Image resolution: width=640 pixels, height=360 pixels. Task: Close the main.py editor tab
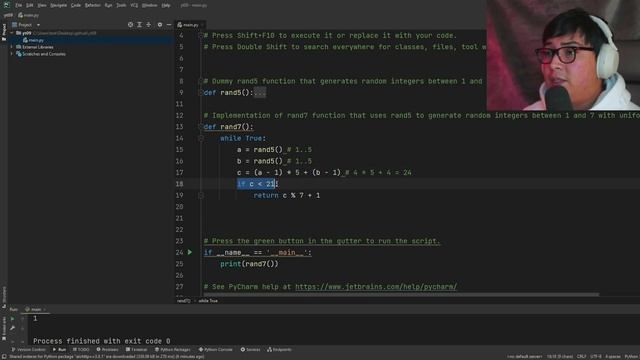pyautogui.click(x=202, y=25)
